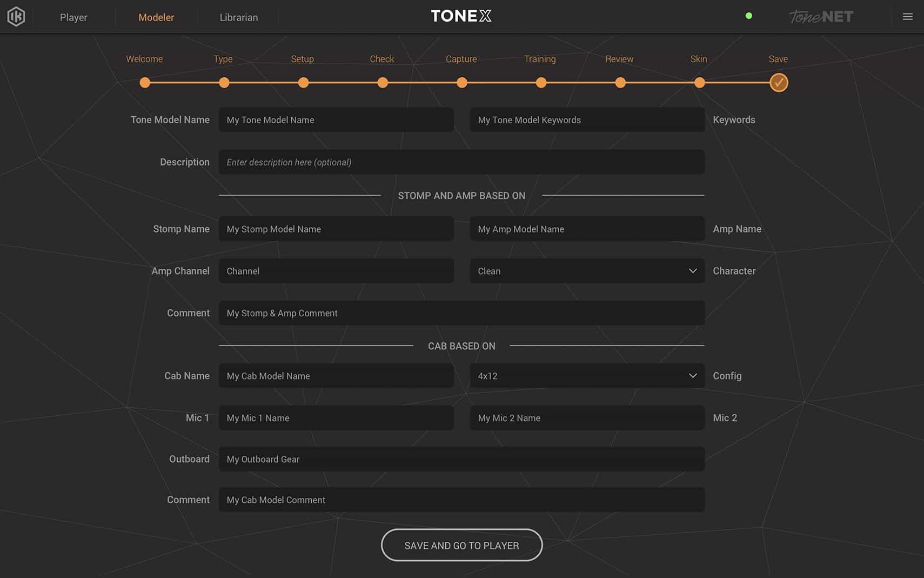Screen dimensions: 924x578
Task: Click the IK Multimedia logo icon
Action: [x=16, y=17]
